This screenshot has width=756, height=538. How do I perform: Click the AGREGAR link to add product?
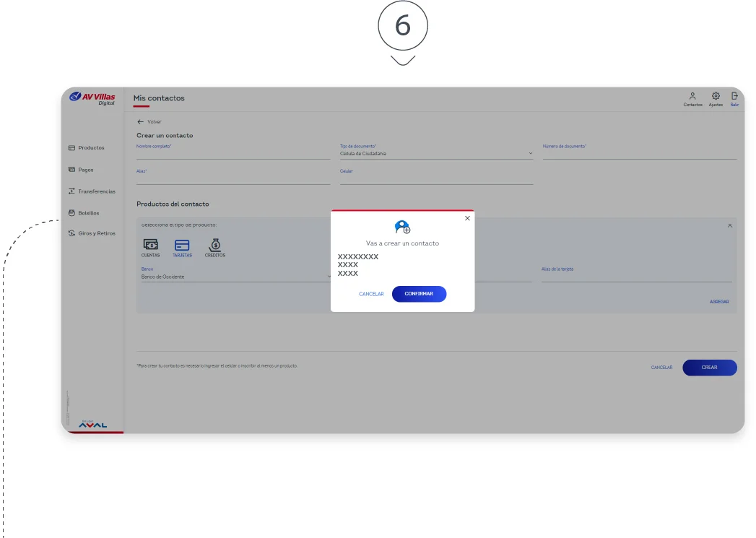pos(719,301)
